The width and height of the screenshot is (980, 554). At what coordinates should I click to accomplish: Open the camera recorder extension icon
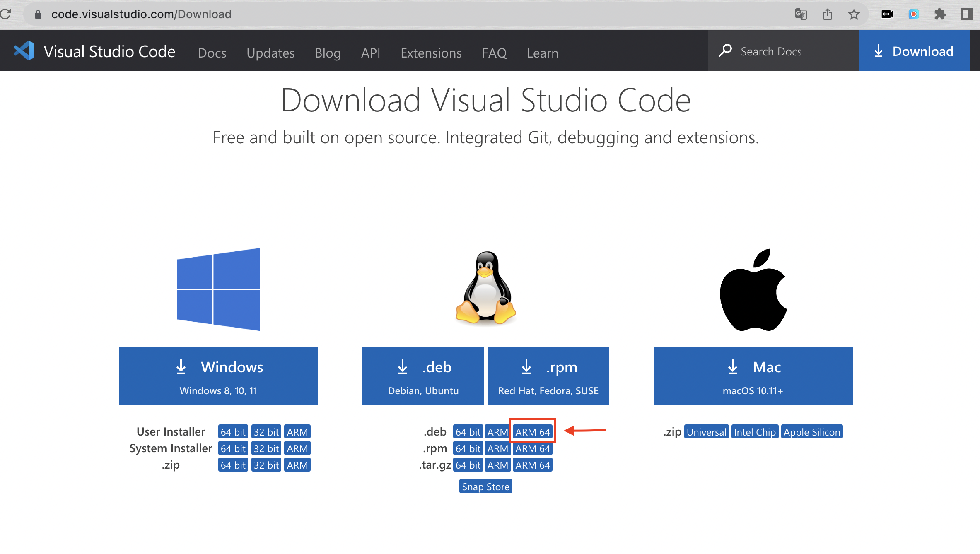pyautogui.click(x=887, y=14)
